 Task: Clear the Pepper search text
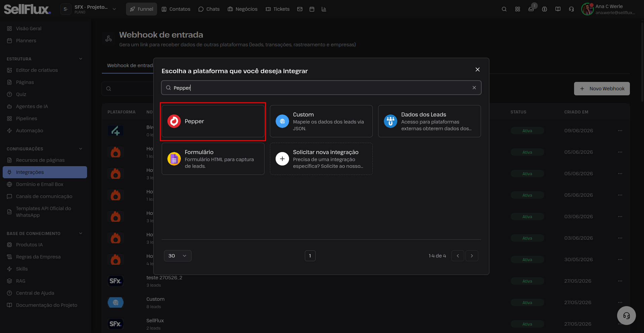tap(474, 88)
